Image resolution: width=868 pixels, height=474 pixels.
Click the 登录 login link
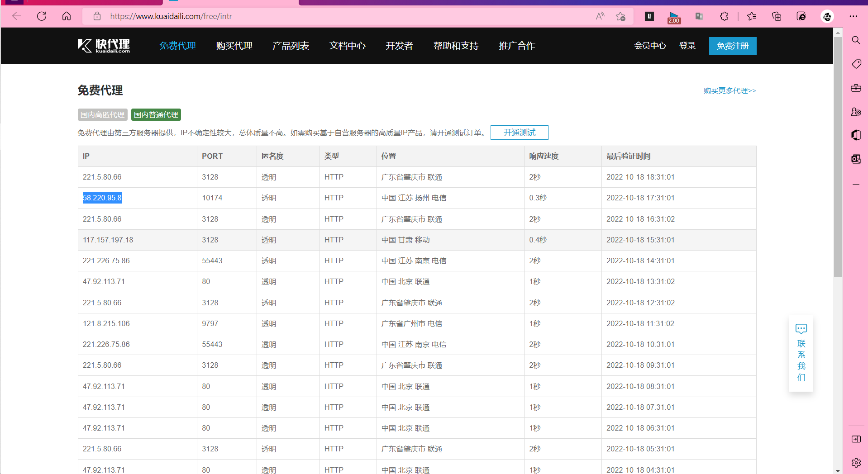[x=687, y=46]
